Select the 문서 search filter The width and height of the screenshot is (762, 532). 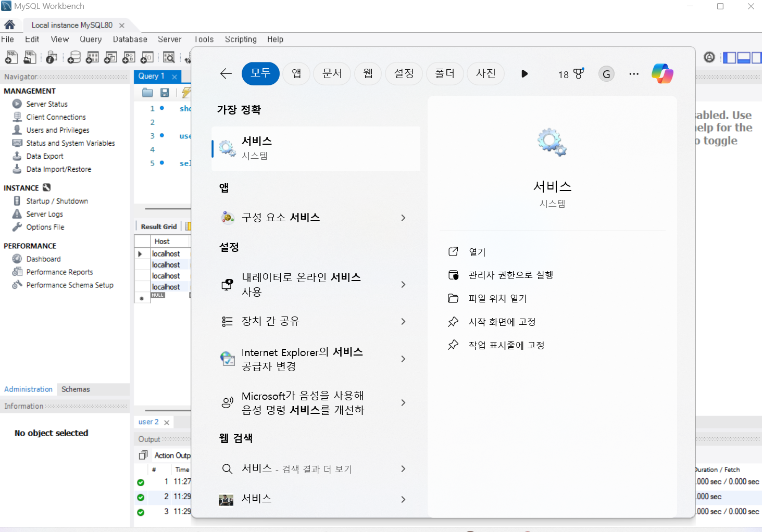[x=332, y=73]
